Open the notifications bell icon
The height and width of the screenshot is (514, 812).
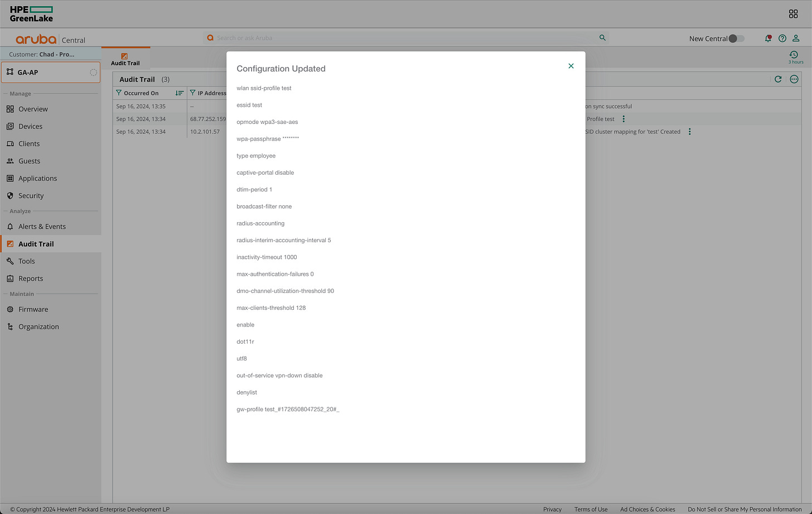(768, 38)
